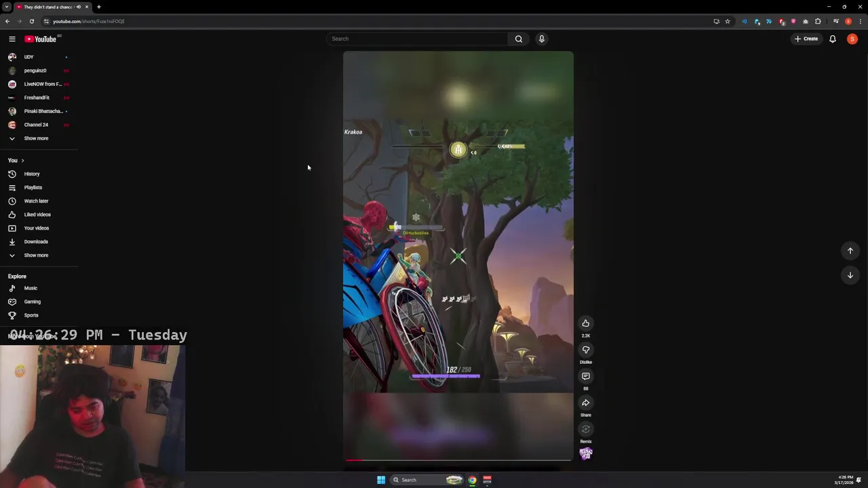The image size is (868, 488).
Task: Click the search magnifier button
Action: (519, 39)
